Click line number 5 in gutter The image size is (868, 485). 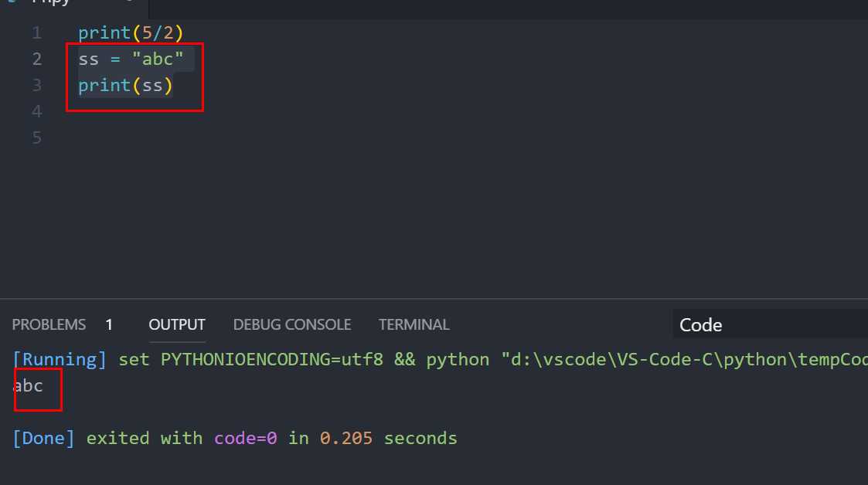(x=36, y=137)
